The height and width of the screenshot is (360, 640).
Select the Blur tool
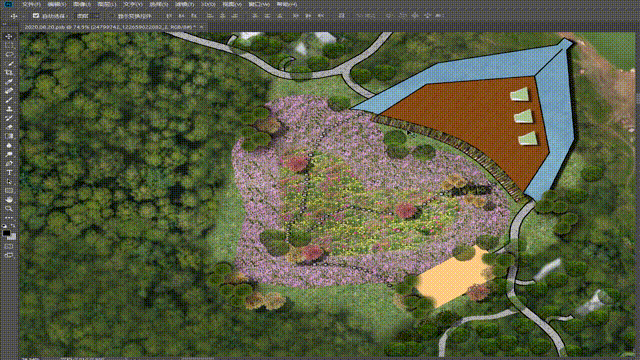(x=9, y=145)
